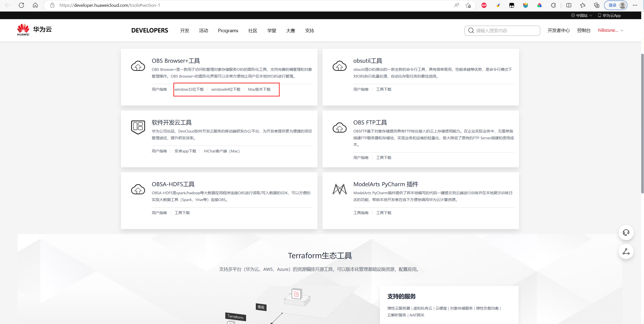Click the DEVELOPERS heading link

[x=150, y=30]
